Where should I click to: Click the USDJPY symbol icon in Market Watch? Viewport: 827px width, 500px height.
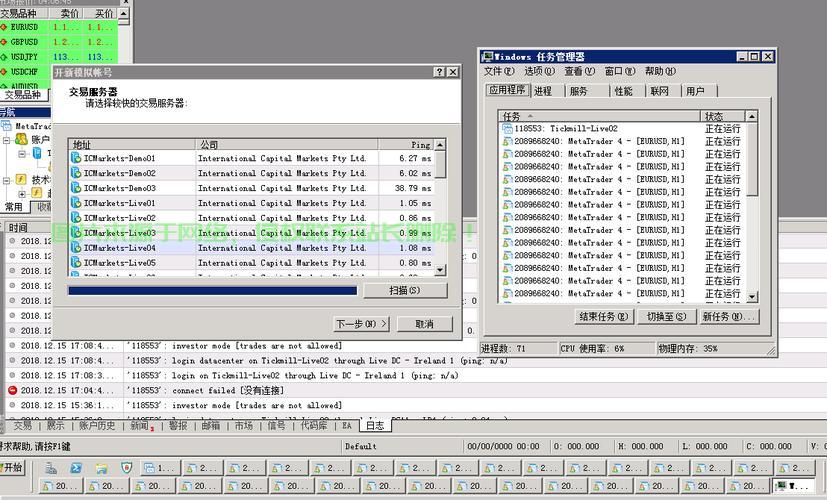click(x=4, y=57)
